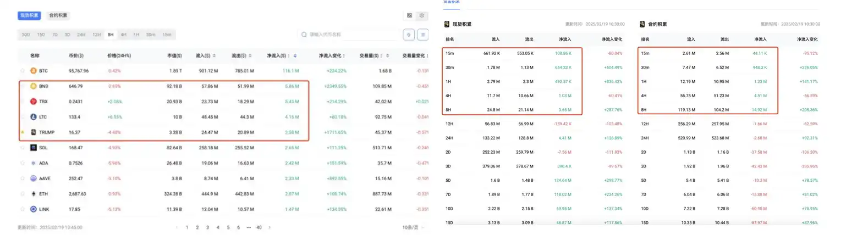
Task: Click the Bitcoin (BTC) coin icon
Action: pos(33,71)
